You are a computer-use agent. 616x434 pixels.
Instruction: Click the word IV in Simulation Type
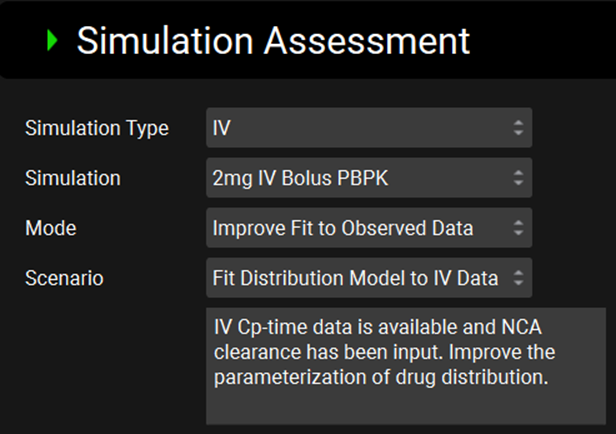[x=221, y=128]
